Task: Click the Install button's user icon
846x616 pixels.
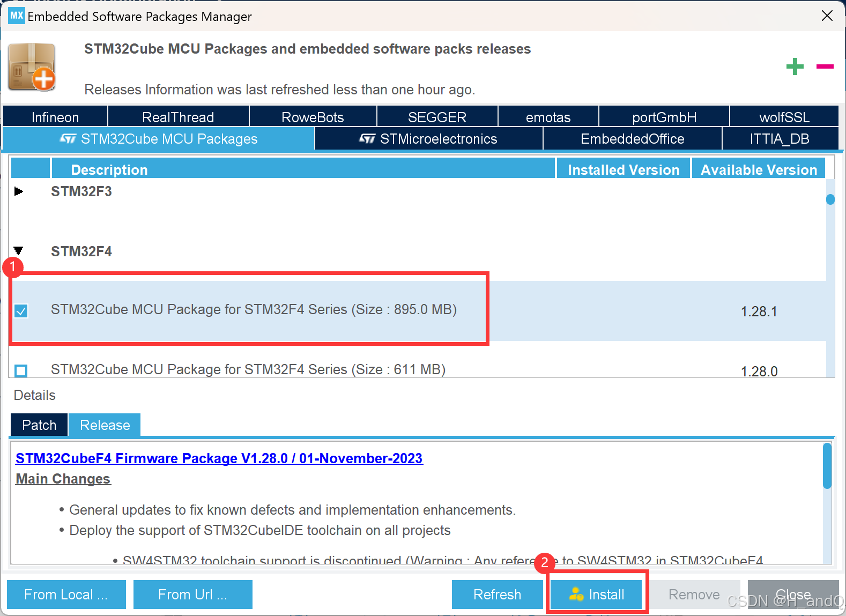Action: tap(576, 594)
